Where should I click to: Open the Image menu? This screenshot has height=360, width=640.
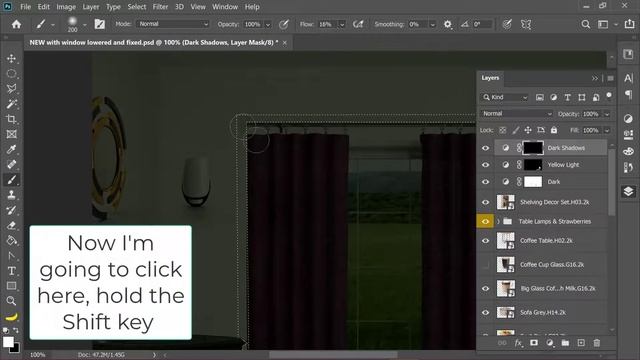coord(66,7)
